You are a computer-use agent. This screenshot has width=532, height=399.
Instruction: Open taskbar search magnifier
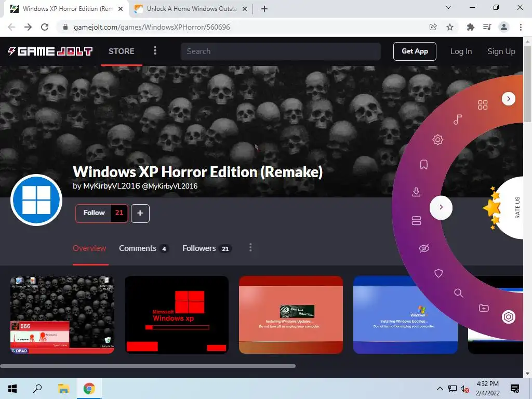tap(37, 389)
